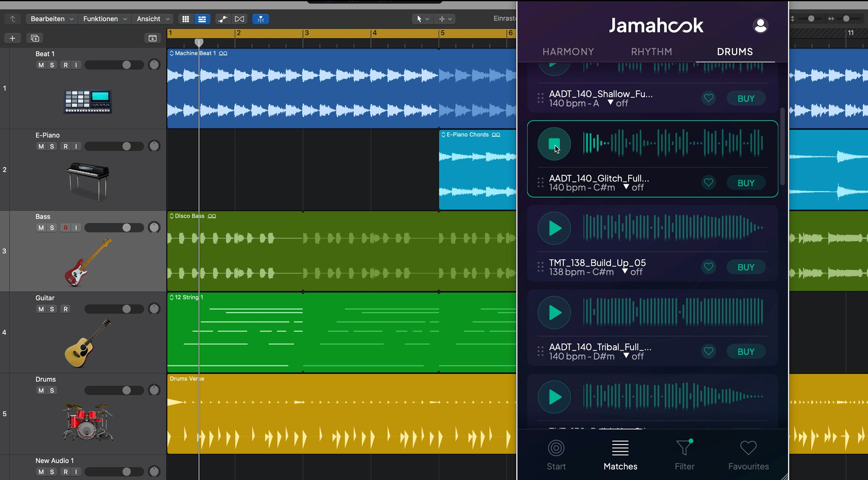Switch to the RHYTHM tab
Screen dimensions: 868x480
click(x=651, y=52)
